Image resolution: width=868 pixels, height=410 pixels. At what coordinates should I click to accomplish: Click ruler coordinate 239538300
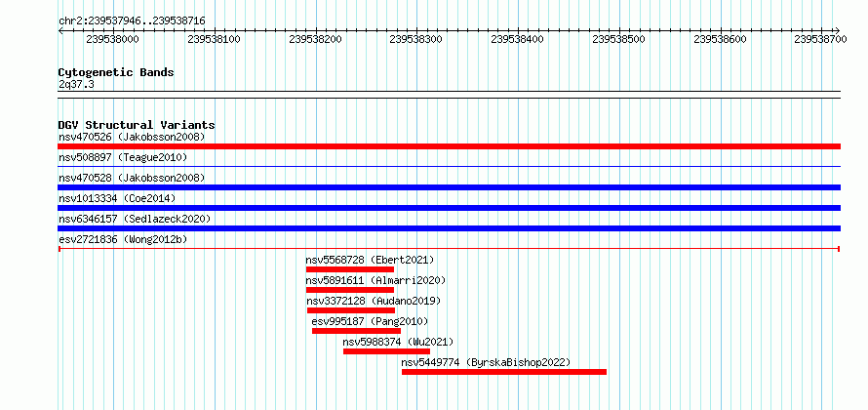(x=416, y=39)
